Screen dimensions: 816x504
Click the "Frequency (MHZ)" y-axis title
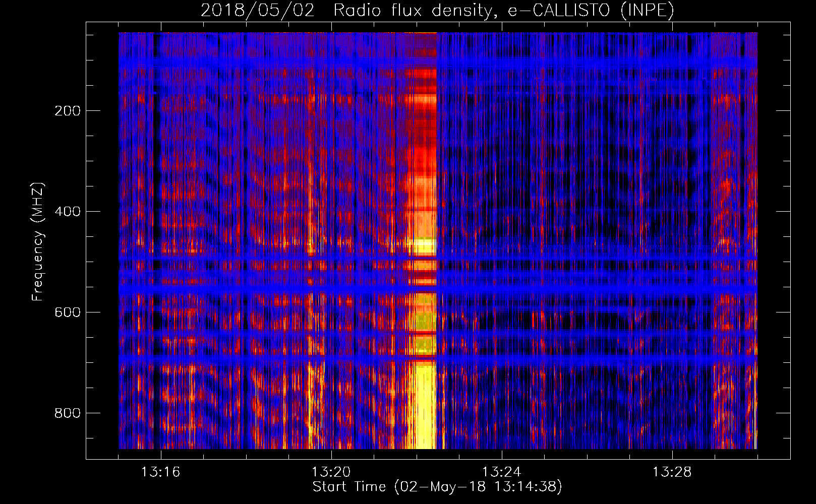[x=38, y=241]
